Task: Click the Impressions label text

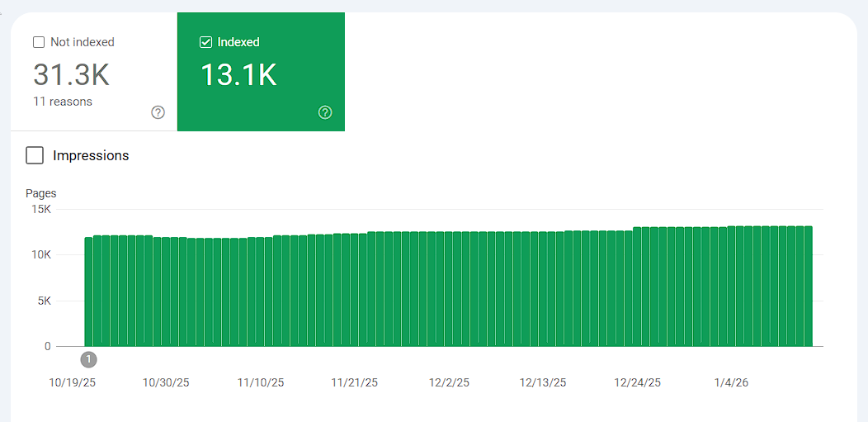Action: click(91, 155)
